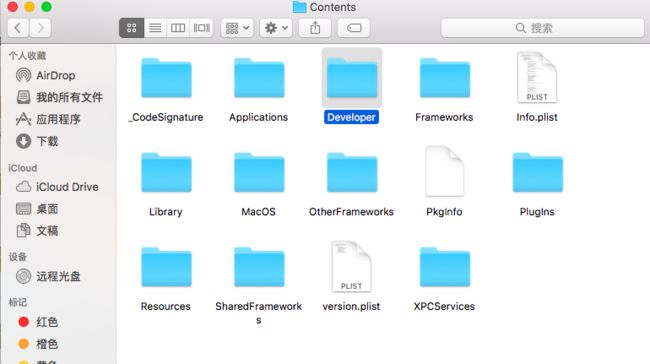Image resolution: width=650 pixels, height=364 pixels.
Task: Select the XPCServices folder icon
Action: coord(445,267)
